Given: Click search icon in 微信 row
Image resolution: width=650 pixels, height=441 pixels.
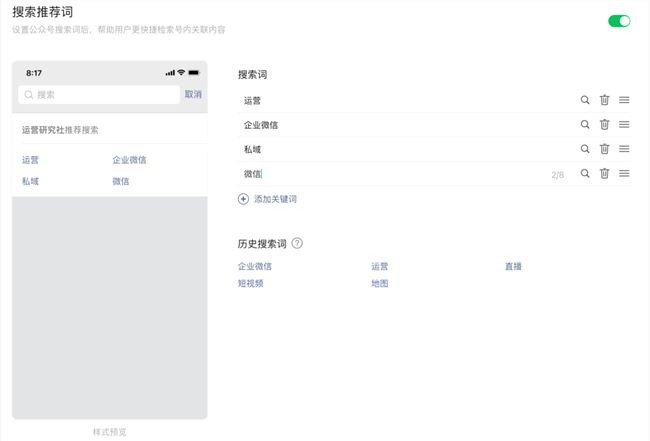Looking at the screenshot, I should coord(585,173).
